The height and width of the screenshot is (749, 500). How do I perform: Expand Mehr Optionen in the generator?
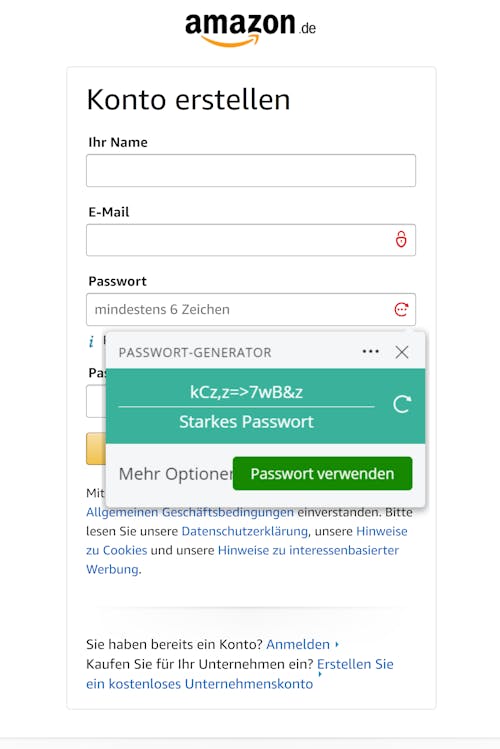175,474
